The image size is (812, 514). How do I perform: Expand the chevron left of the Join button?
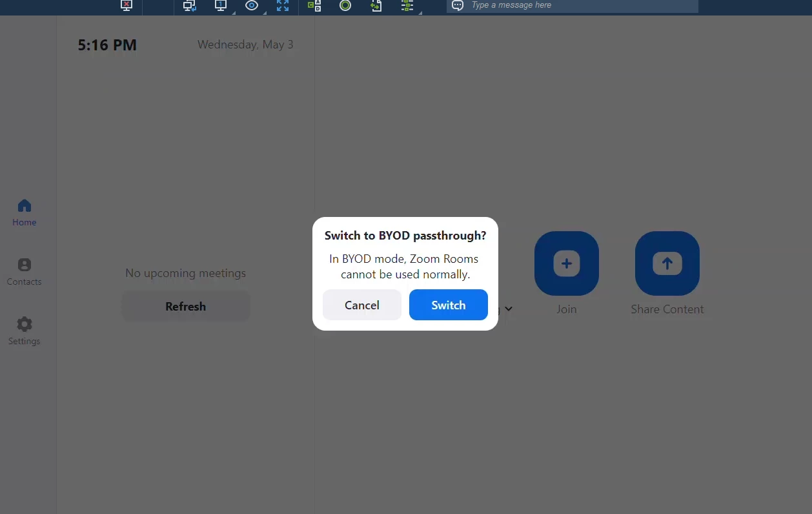tap(509, 309)
